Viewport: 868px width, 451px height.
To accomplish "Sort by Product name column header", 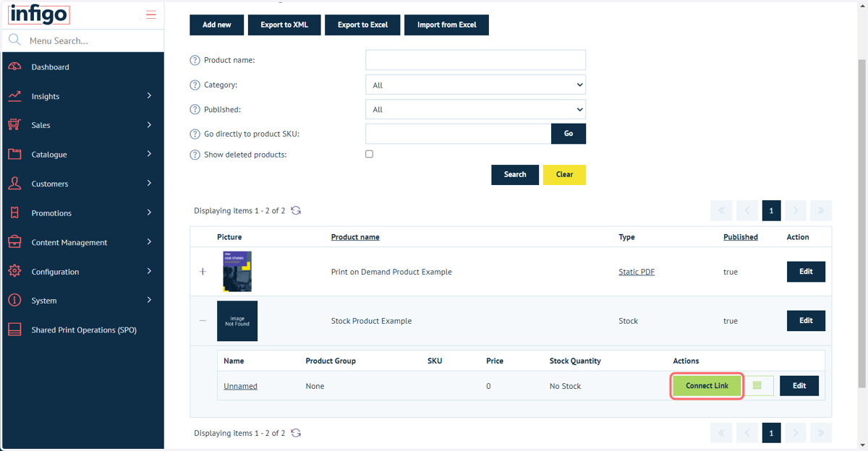I will 355,237.
